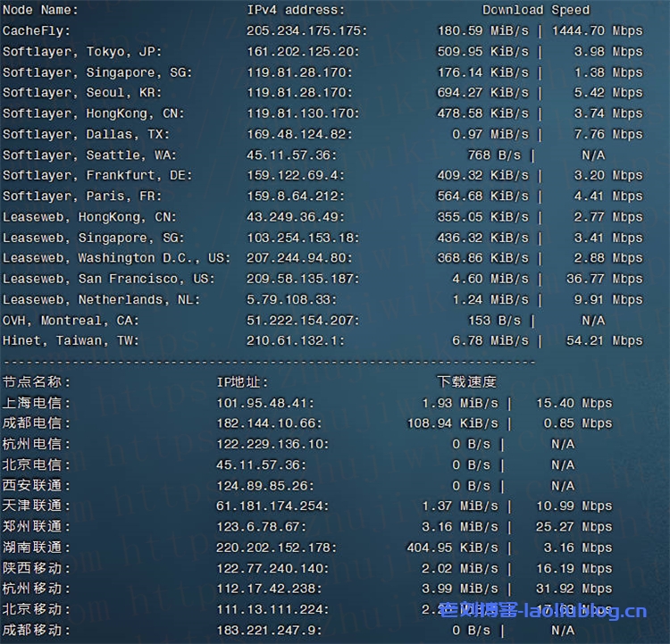
Task: Click IP address 220.202.152.178
Action: (x=277, y=548)
